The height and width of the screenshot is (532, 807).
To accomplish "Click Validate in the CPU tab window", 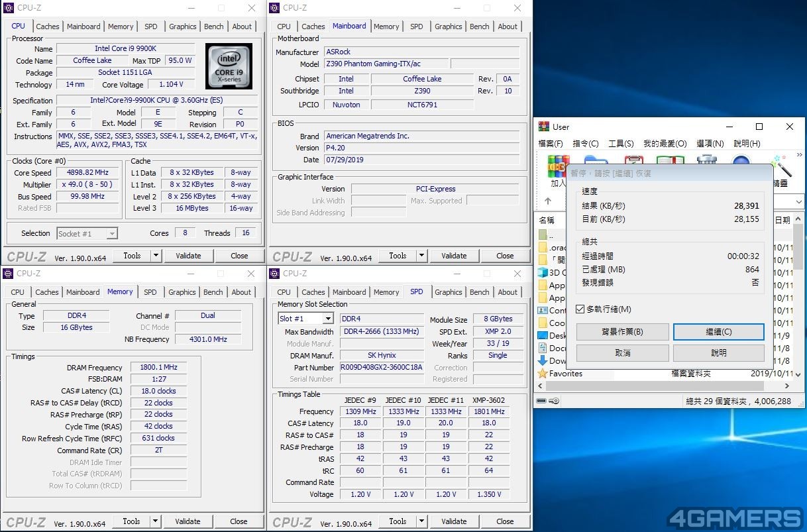I will click(x=188, y=256).
